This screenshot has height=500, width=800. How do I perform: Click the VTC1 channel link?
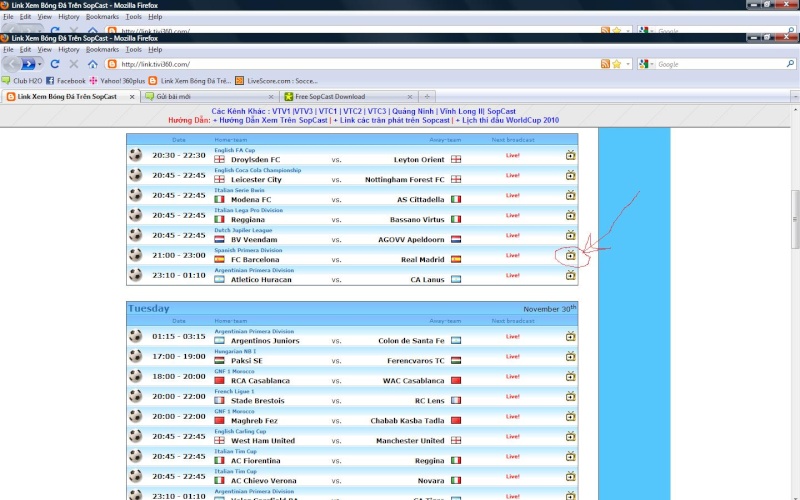[x=328, y=111]
